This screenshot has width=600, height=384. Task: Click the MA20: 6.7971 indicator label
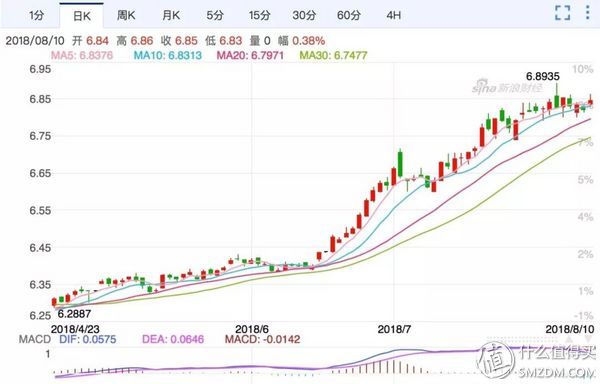click(250, 55)
